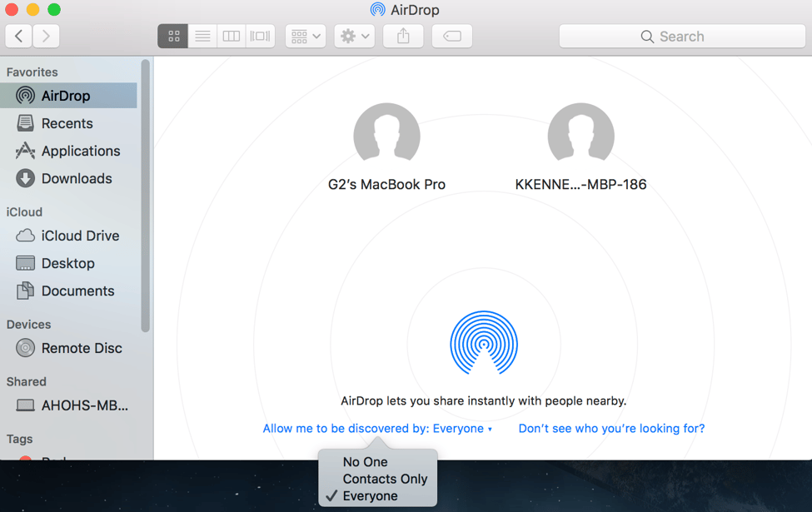Choose Contacts Only in discovery menu

[378, 479]
